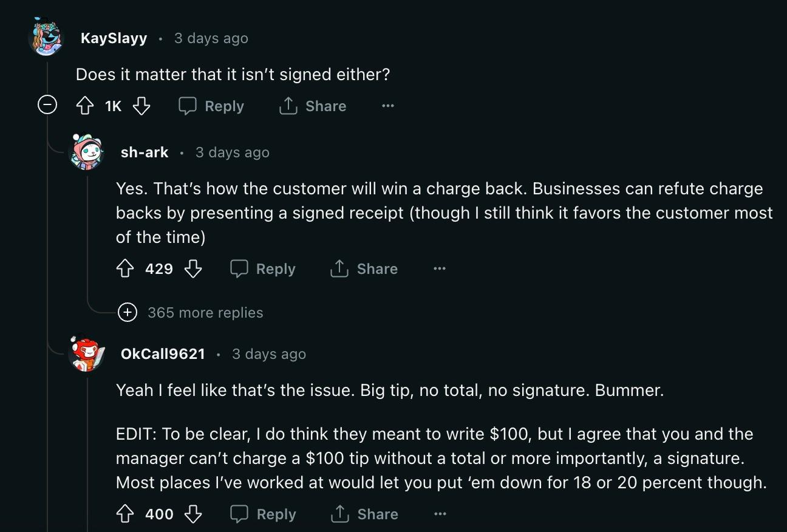Image resolution: width=787 pixels, height=532 pixels.
Task: Share KaySlayy's comment
Action: coord(313,106)
